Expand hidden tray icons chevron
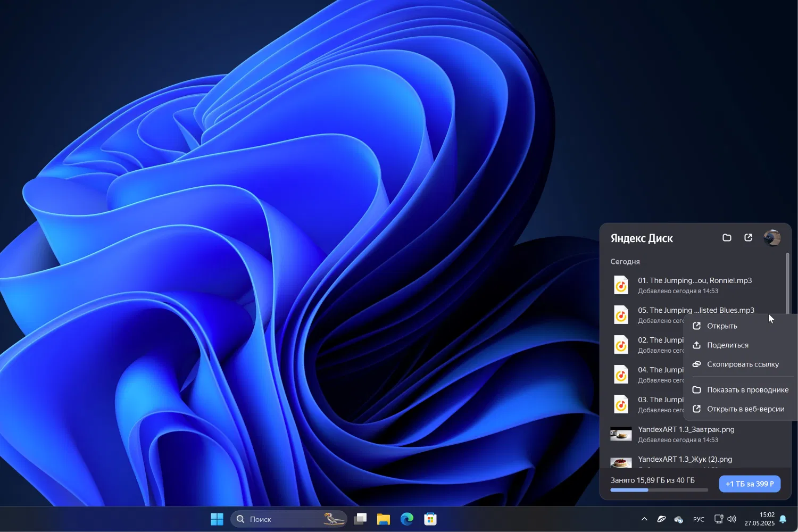 click(644, 519)
